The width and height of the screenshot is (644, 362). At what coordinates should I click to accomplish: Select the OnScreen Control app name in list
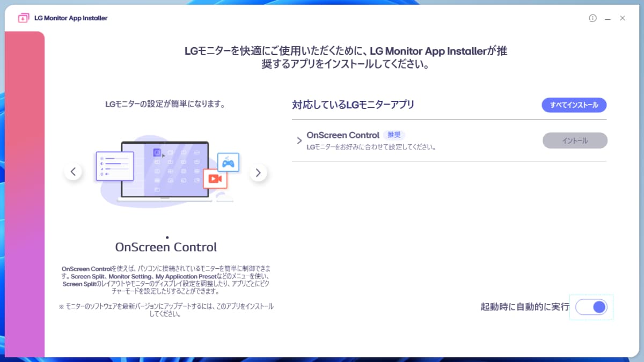pos(343,135)
